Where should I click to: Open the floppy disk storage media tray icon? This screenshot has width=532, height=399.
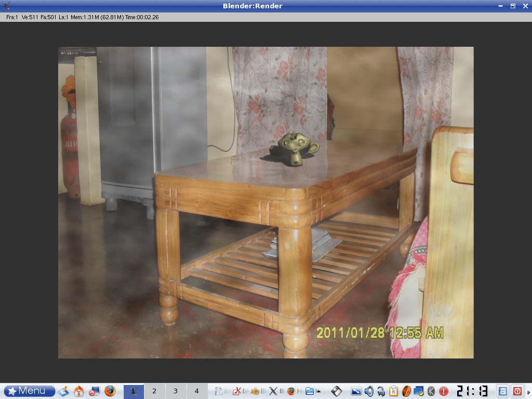337,391
